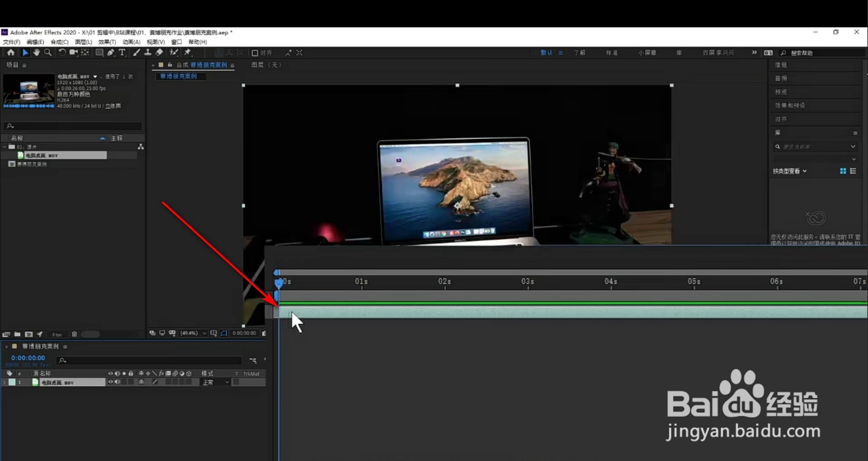
Task: Mute audio of 电脑桌面.MOV layer
Action: pos(117,382)
